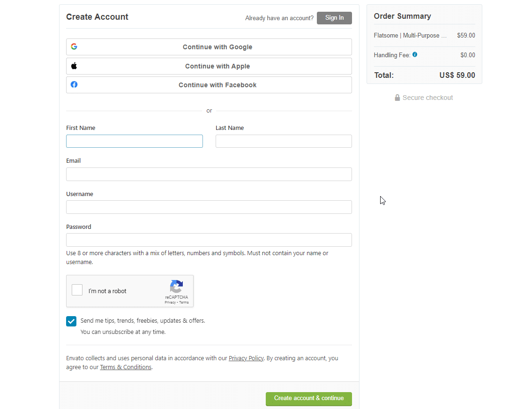Click the Google logo icon
The height and width of the screenshot is (409, 532).
click(74, 46)
